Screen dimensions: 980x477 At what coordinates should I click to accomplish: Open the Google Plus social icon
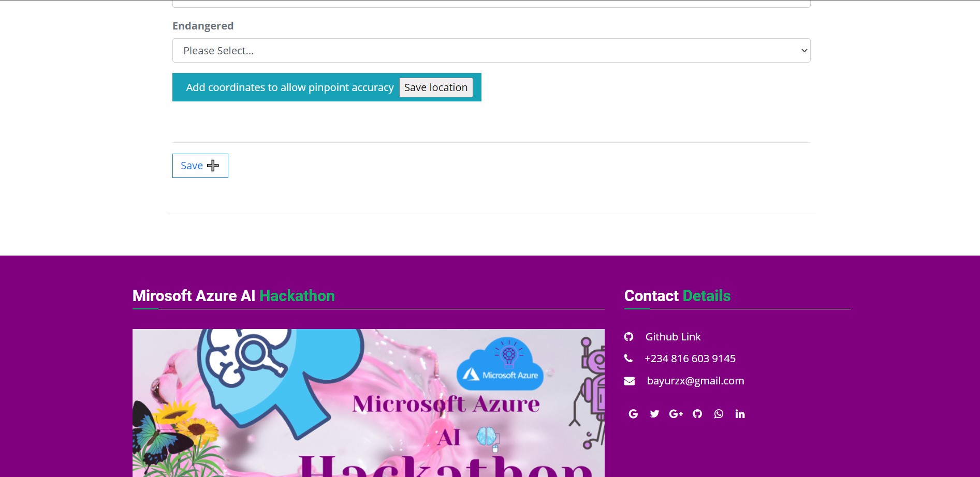[676, 414]
